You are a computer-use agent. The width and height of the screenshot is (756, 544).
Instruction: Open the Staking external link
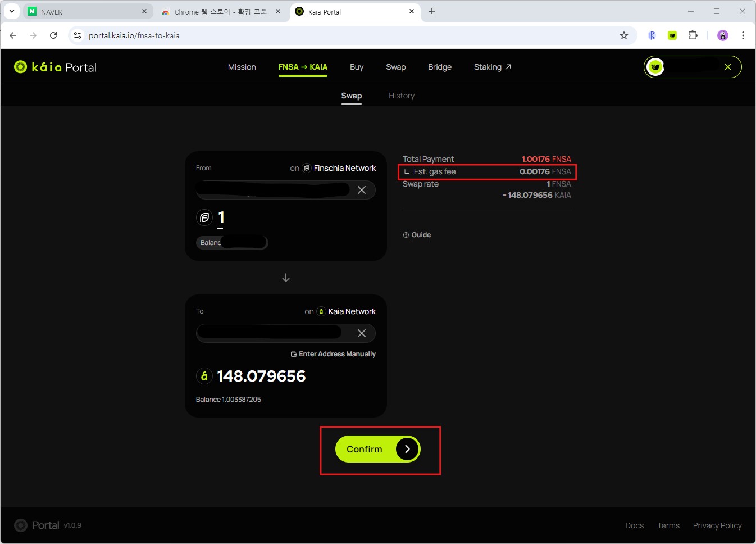(493, 67)
